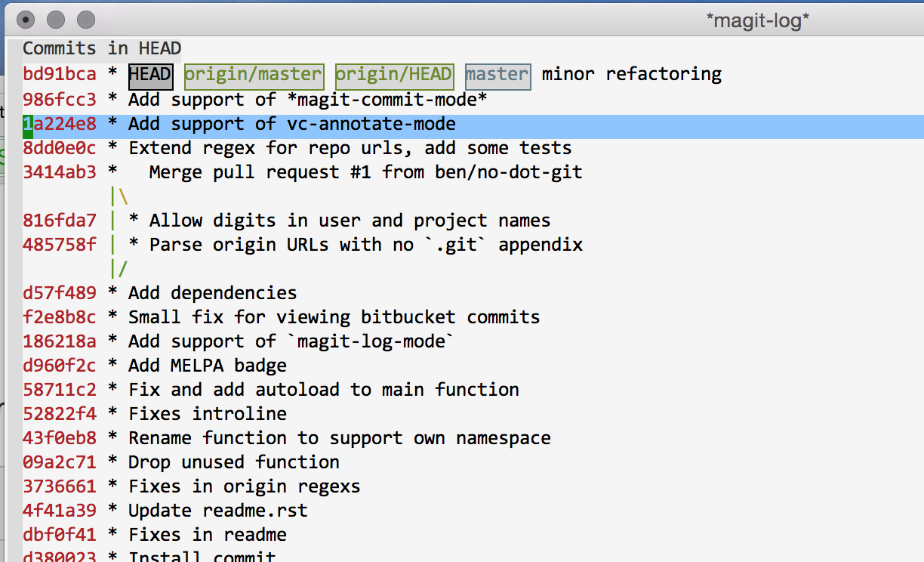Screen dimensions: 924x562
Task: Click commit 'Small fix for viewing bitbucket commits'
Action: pos(334,317)
